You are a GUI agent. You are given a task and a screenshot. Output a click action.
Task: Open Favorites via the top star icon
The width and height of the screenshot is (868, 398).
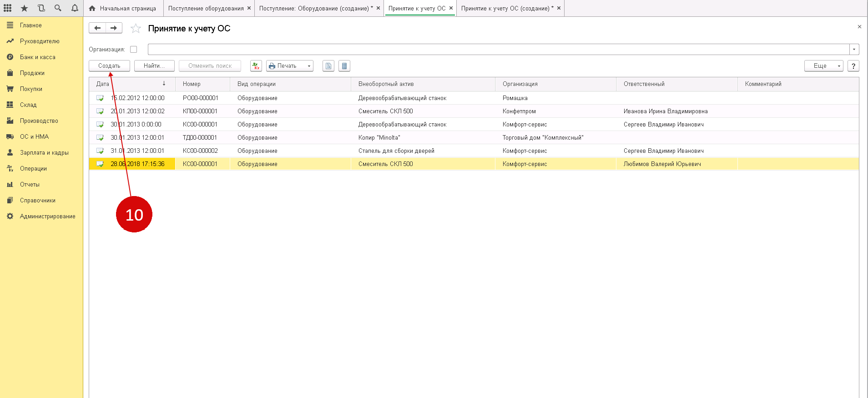pos(25,8)
